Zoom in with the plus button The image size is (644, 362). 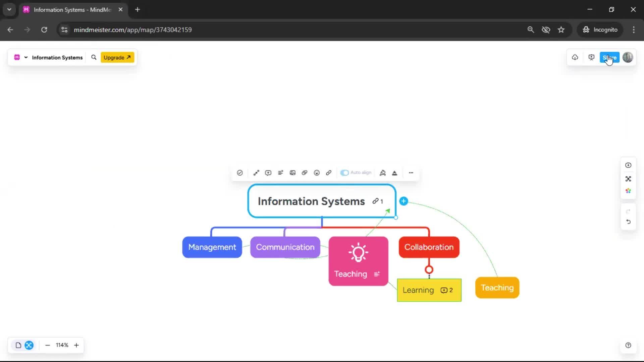76,345
